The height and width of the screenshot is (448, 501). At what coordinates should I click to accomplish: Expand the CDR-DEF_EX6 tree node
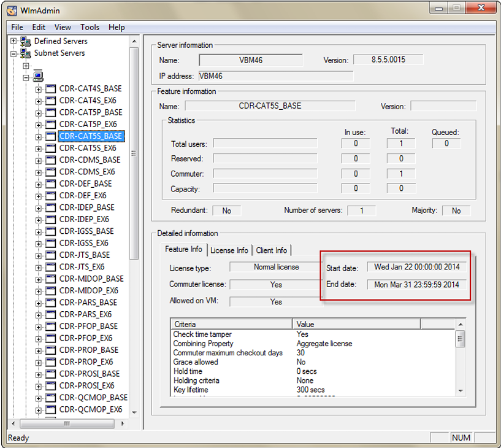tap(39, 196)
